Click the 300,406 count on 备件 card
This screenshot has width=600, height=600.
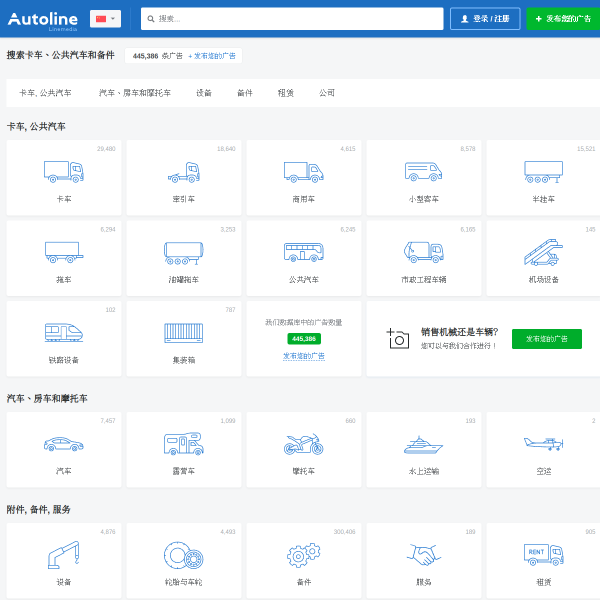coord(344,532)
